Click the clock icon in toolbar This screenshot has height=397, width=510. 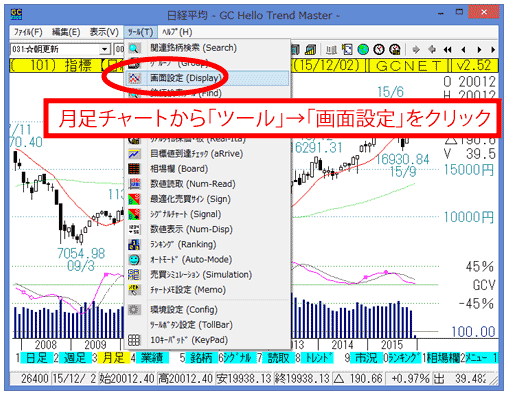pos(379,50)
